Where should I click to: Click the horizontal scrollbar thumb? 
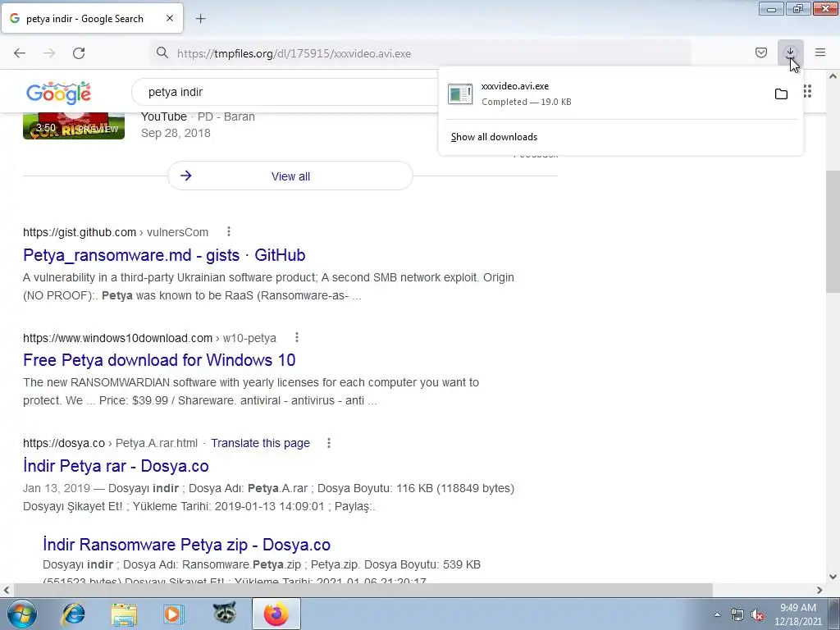coord(363,590)
